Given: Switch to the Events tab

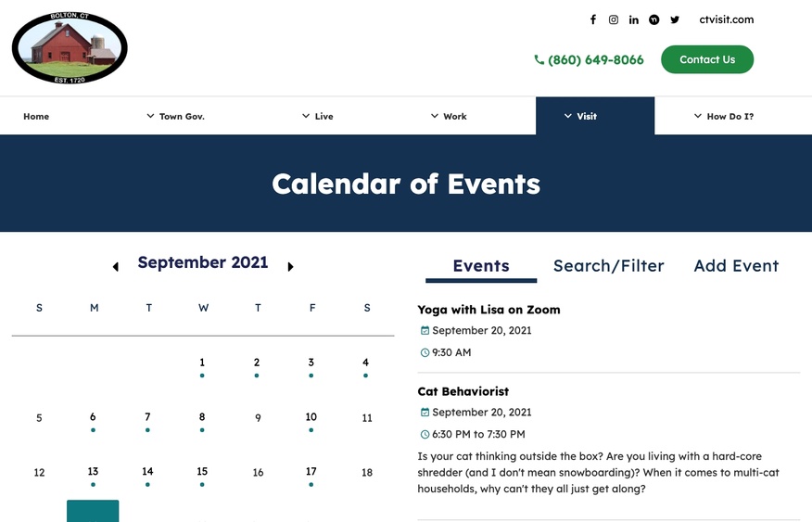Looking at the screenshot, I should (481, 266).
